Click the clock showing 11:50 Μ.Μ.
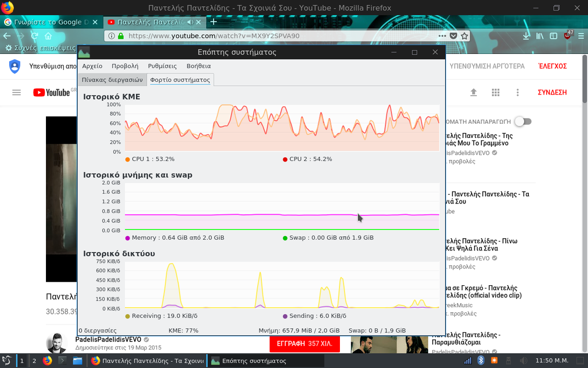 (552, 360)
